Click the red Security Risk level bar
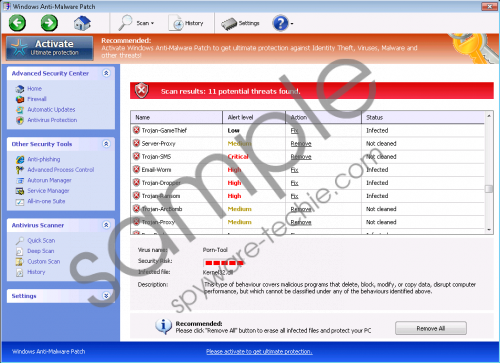The width and height of the screenshot is (500, 363). point(224,263)
